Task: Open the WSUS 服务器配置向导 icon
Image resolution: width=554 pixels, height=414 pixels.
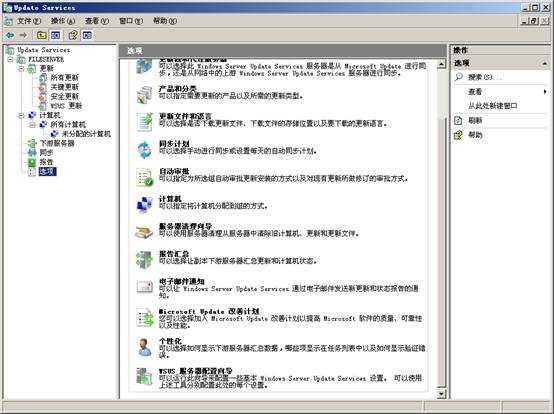Action: [144, 377]
